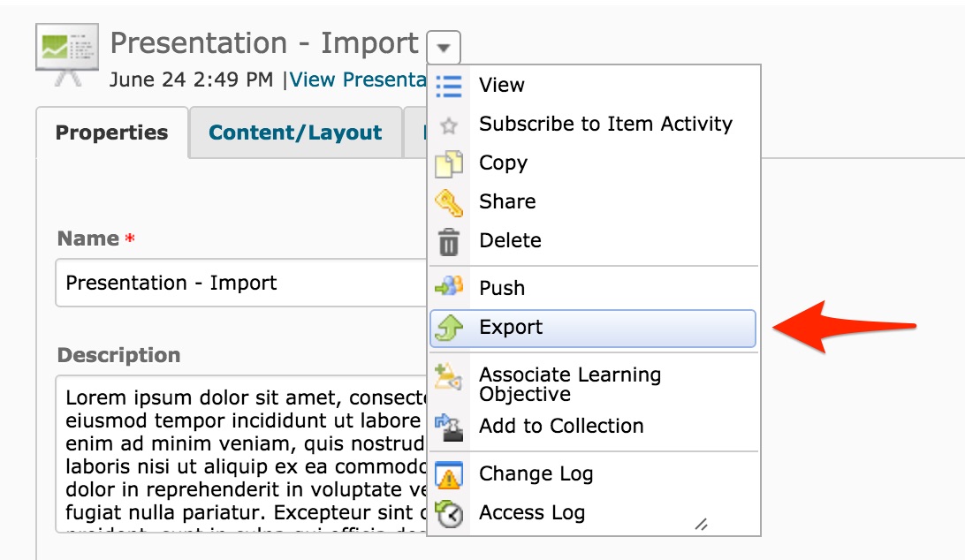Click the Push people icon
The width and height of the screenshot is (965, 560).
[449, 288]
